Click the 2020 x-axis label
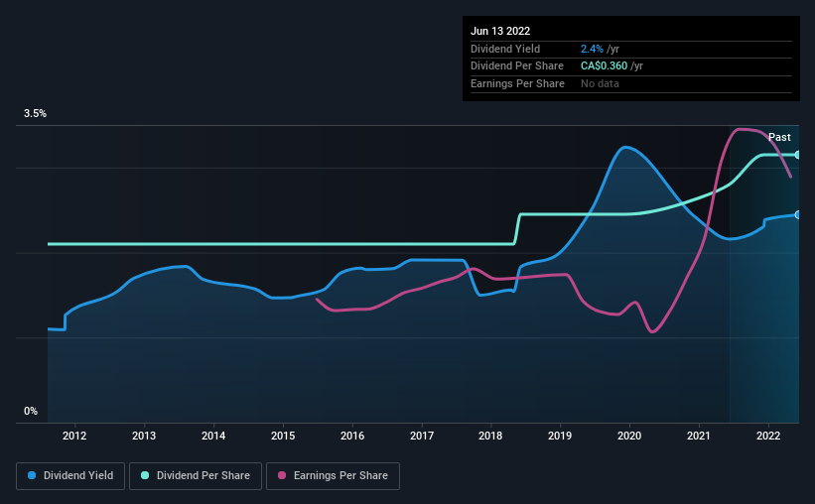 click(629, 436)
